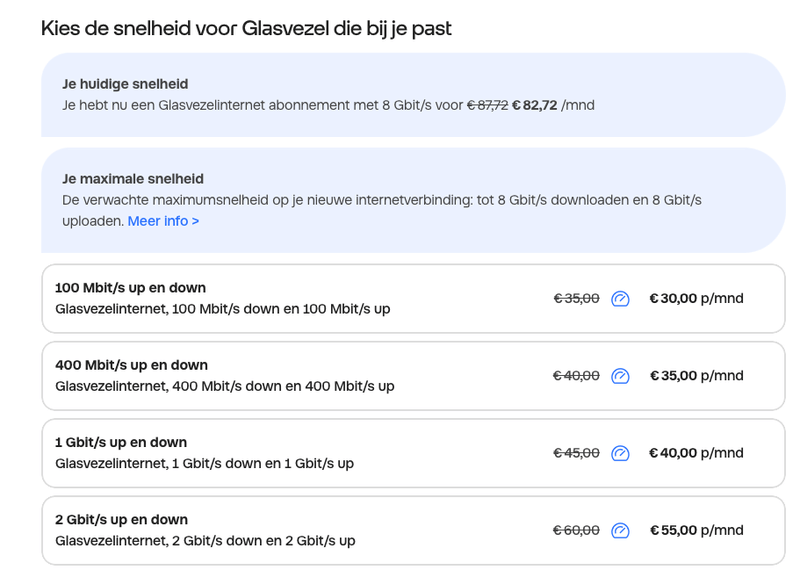Click the bold €82,72 current price
This screenshot has width=800, height=570.
click(534, 105)
